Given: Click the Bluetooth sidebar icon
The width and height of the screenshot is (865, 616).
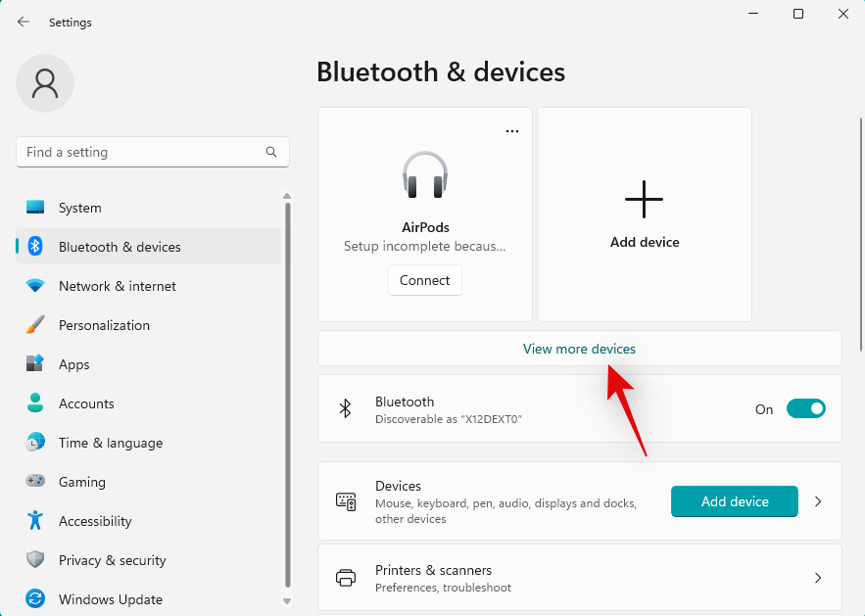Looking at the screenshot, I should click(x=35, y=247).
